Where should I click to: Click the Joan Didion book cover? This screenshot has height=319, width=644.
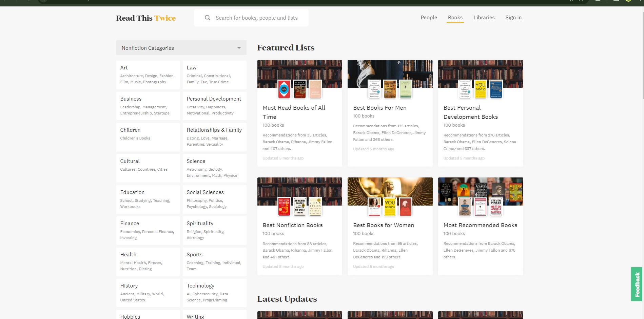(315, 207)
